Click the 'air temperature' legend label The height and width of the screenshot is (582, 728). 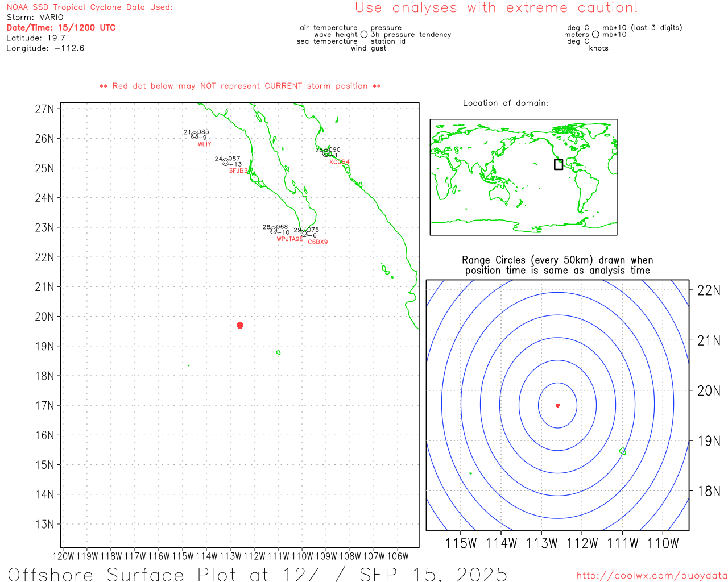(329, 28)
